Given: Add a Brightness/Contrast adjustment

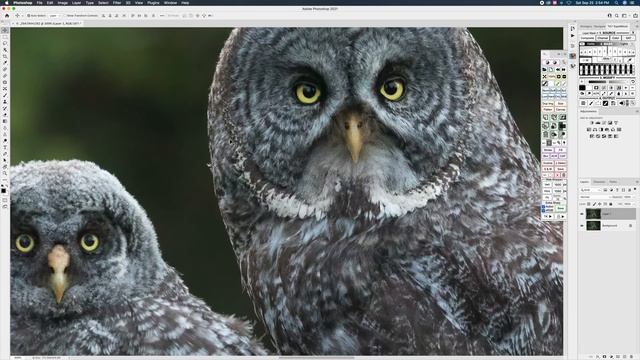Looking at the screenshot, I should pyautogui.click(x=592, y=123).
